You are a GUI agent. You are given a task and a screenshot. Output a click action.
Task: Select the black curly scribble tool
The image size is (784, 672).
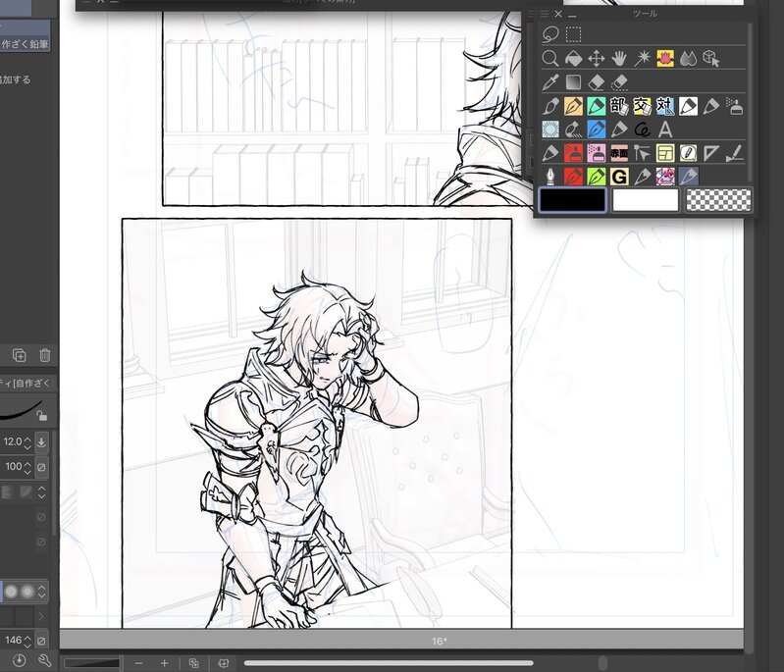(x=642, y=129)
